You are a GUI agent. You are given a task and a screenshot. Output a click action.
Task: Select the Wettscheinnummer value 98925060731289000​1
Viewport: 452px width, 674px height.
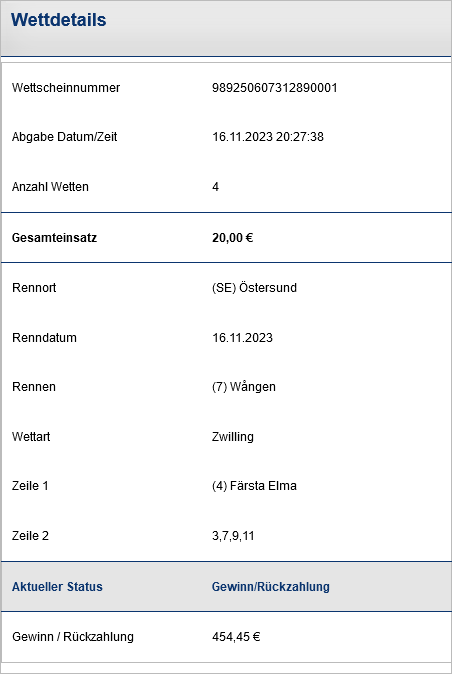pos(275,88)
